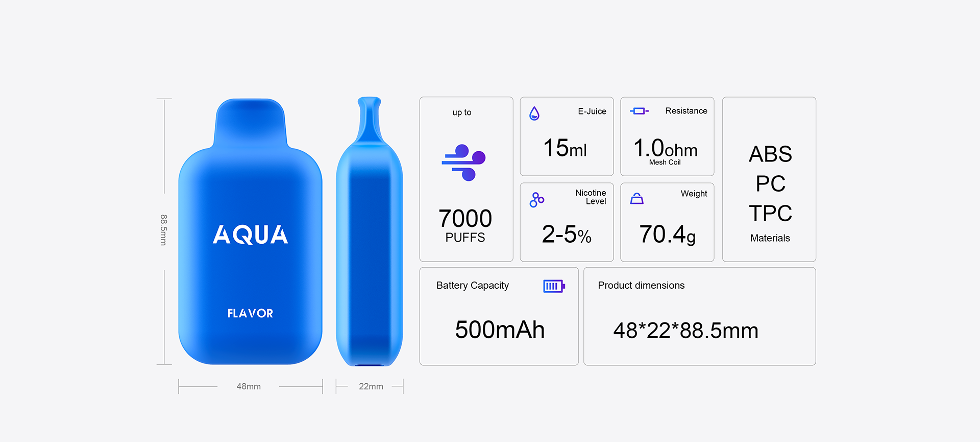
Task: Click the AQUA logo on device
Action: [x=251, y=235]
